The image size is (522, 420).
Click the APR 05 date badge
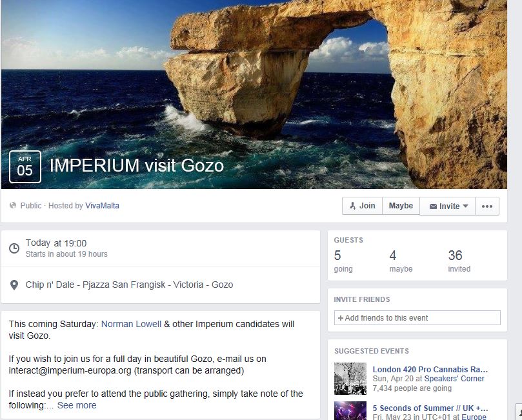pos(25,166)
